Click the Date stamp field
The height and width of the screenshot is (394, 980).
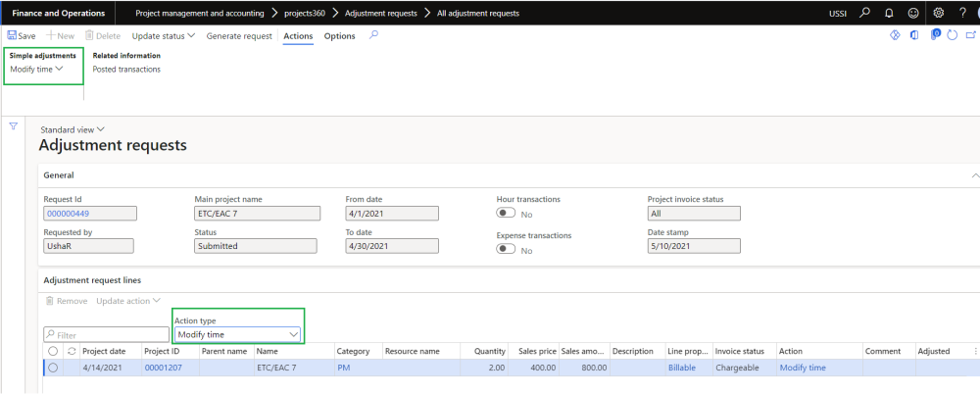tap(694, 246)
